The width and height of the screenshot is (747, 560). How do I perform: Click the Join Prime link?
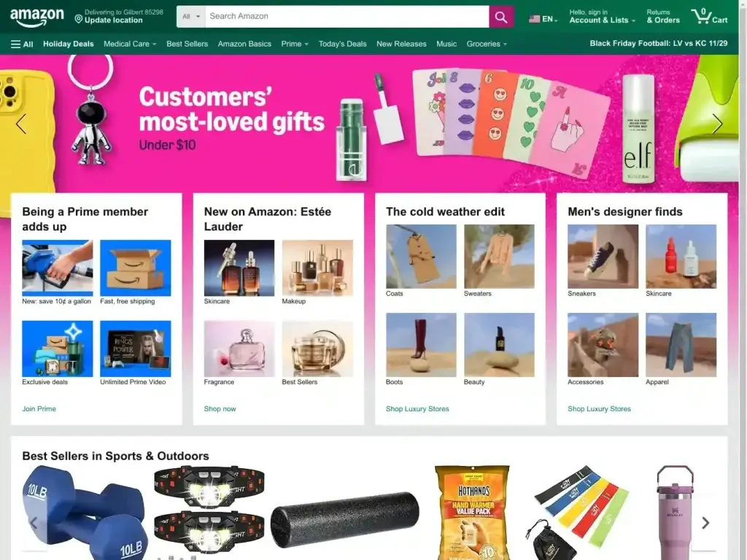tap(39, 408)
